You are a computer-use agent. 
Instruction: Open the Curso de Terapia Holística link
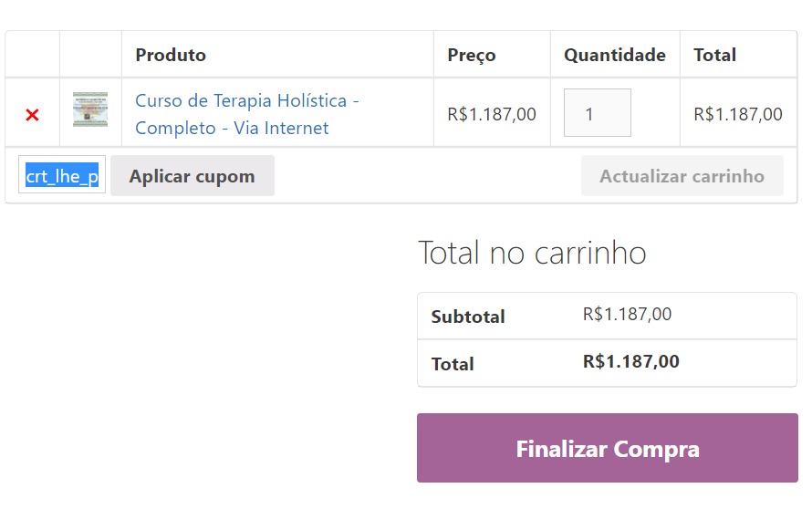pos(246,114)
